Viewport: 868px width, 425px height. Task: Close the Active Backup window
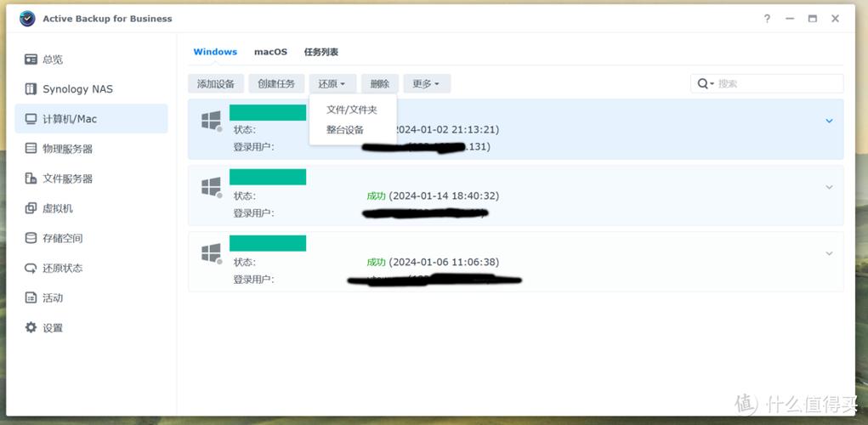(836, 19)
